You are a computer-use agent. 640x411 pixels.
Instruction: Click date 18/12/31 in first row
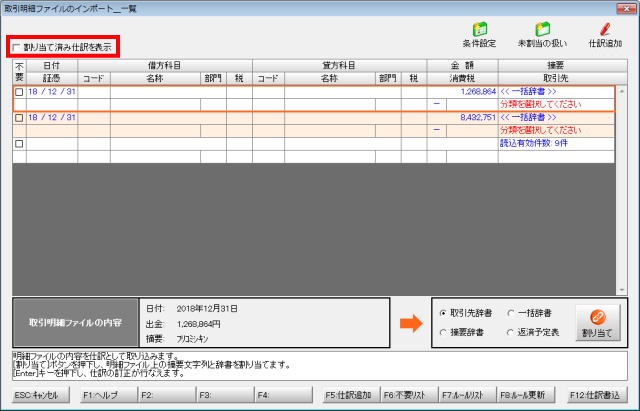(52, 92)
